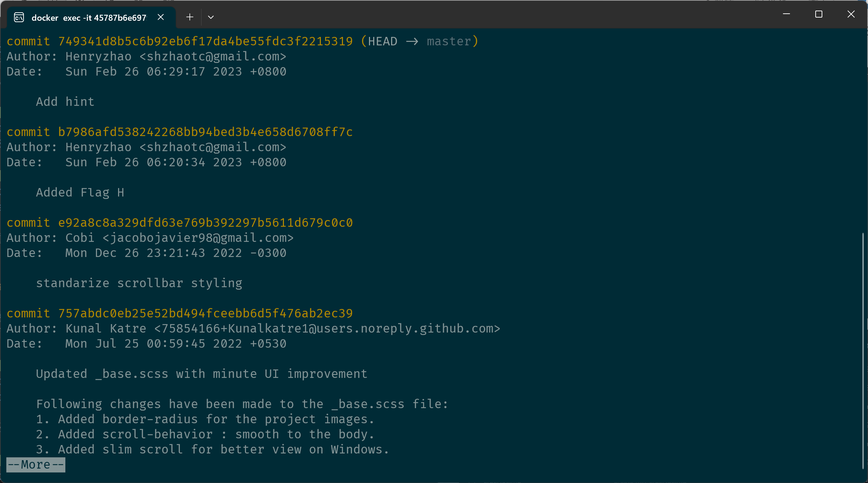Click the "Add hint" commit message

(65, 102)
